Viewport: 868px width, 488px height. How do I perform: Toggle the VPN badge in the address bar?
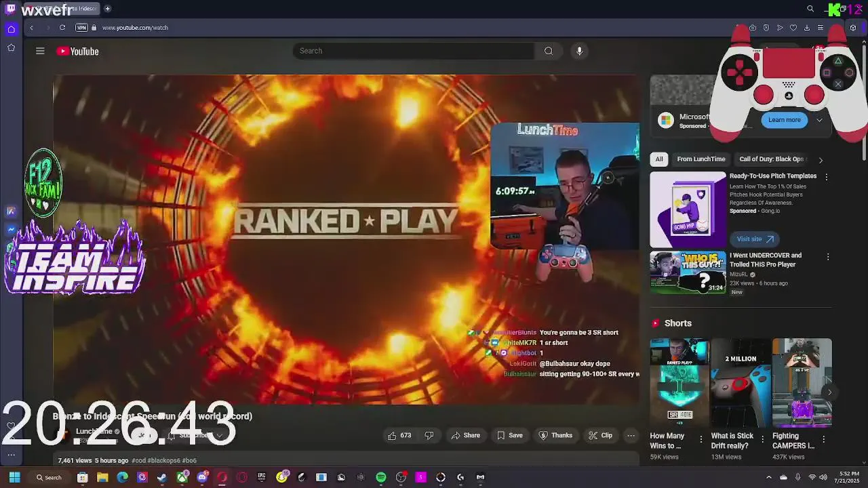pos(81,28)
